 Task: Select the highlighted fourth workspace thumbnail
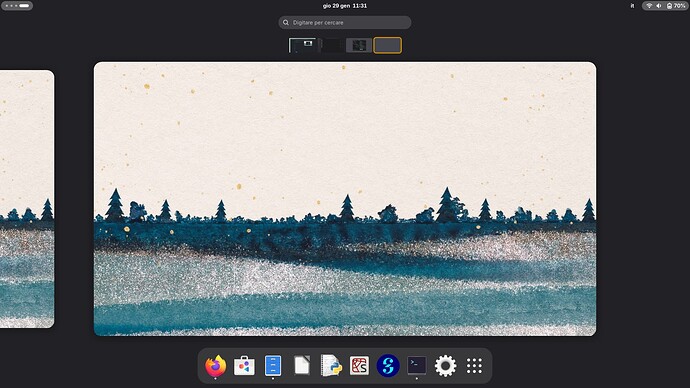click(387, 45)
